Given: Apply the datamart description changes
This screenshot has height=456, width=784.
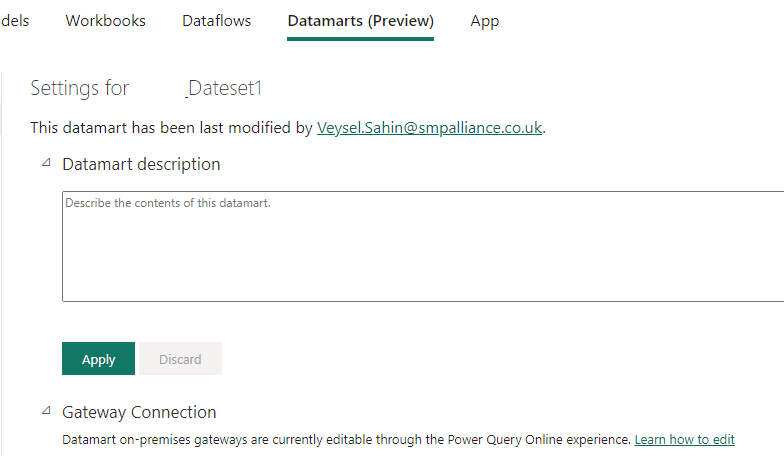Looking at the screenshot, I should 98,358.
